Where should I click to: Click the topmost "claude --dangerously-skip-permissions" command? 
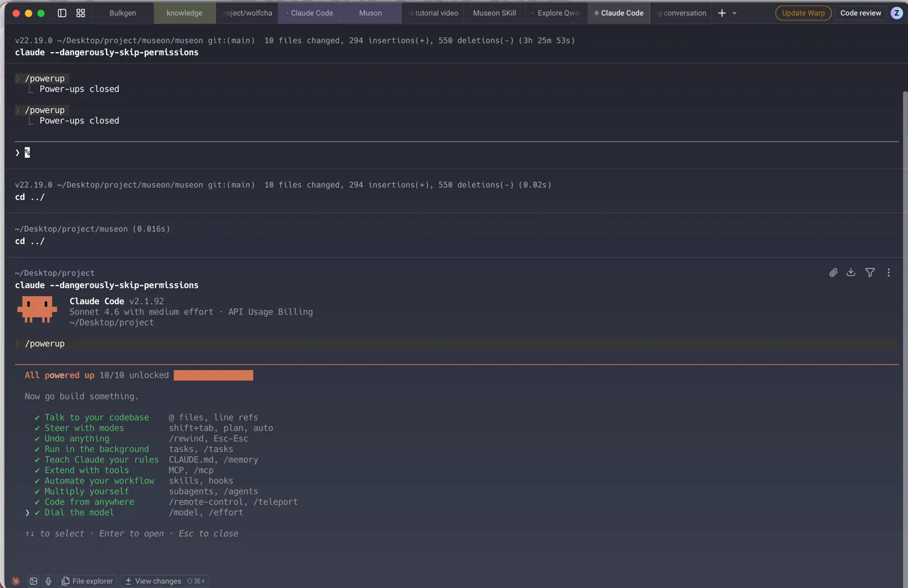(107, 53)
